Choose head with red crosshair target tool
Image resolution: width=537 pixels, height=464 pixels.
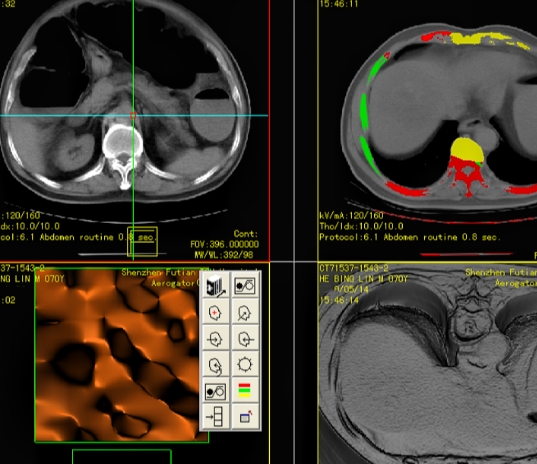(215, 312)
